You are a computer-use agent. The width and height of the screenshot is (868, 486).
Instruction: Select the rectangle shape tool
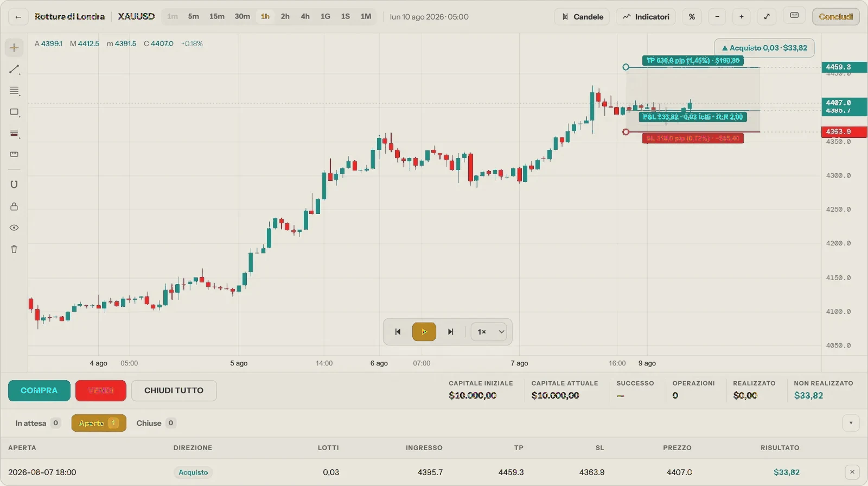click(14, 112)
